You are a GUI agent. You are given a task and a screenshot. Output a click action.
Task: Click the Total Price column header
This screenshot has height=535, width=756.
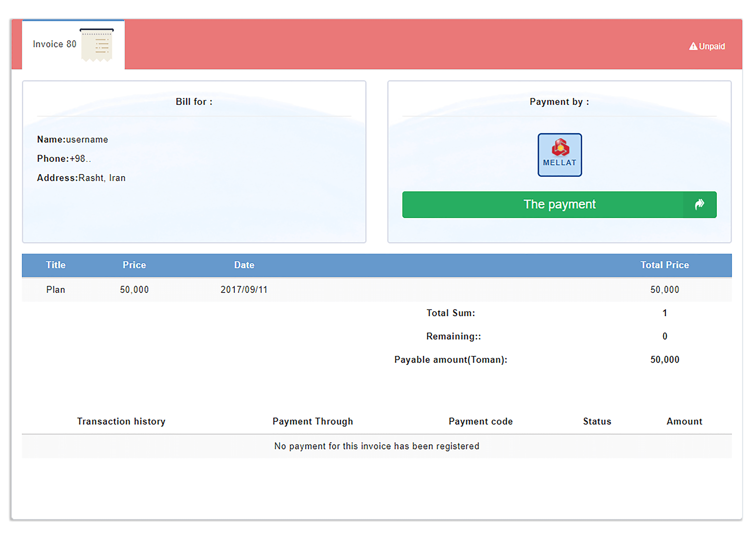coord(664,265)
